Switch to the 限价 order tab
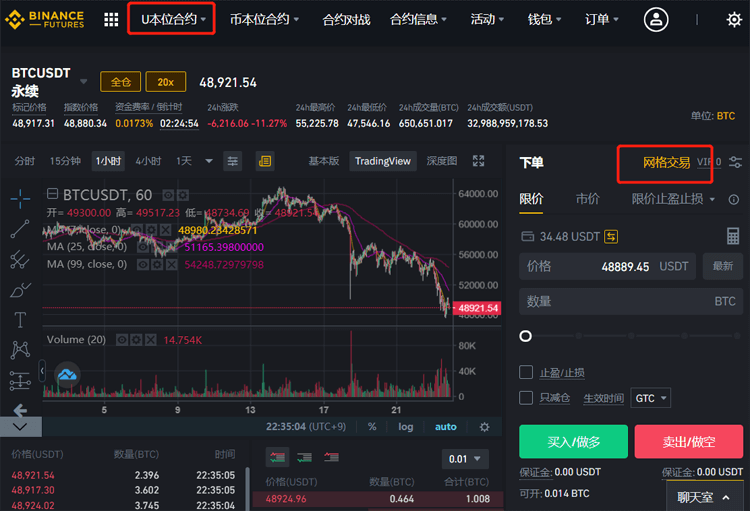 (531, 199)
